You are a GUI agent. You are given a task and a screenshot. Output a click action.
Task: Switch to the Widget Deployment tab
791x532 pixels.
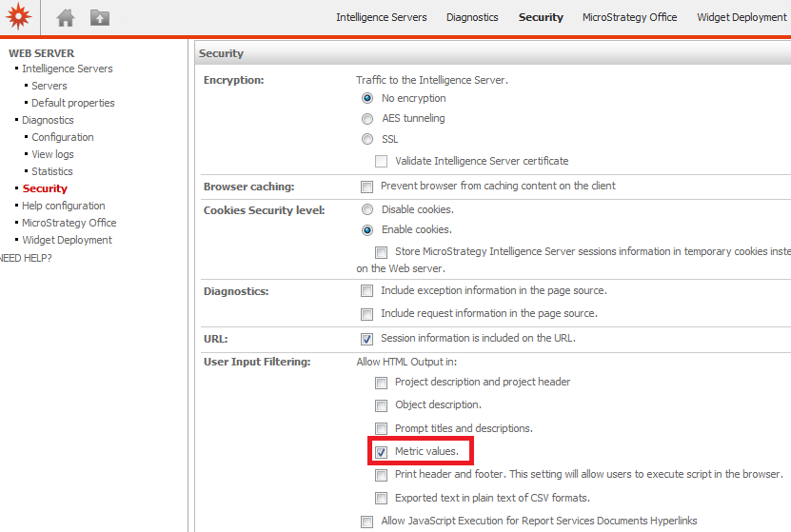741,17
